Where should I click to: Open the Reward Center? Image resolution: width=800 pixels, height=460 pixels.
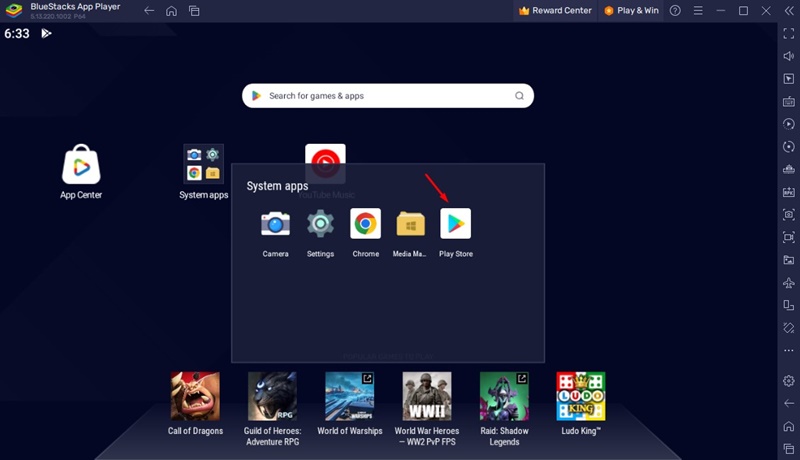555,11
